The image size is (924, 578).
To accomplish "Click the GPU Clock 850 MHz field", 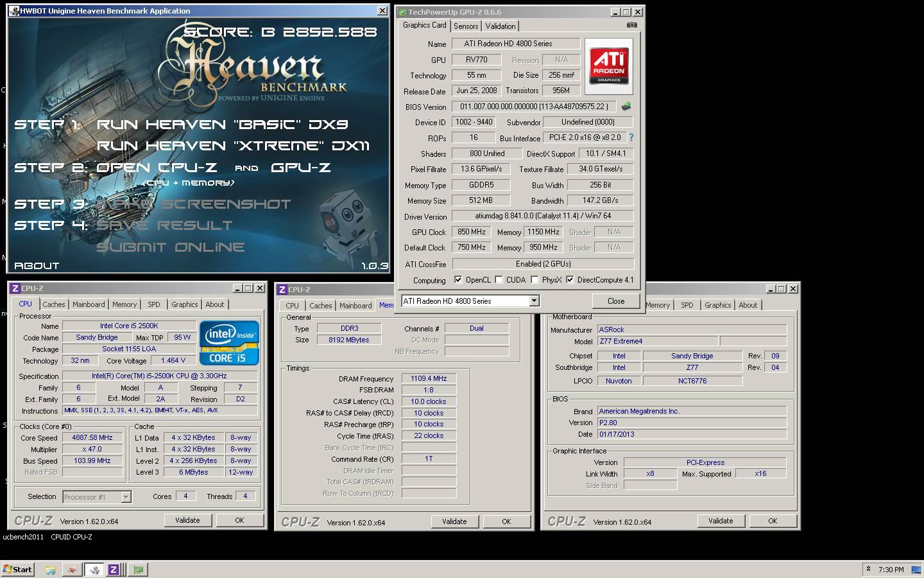I will point(472,232).
